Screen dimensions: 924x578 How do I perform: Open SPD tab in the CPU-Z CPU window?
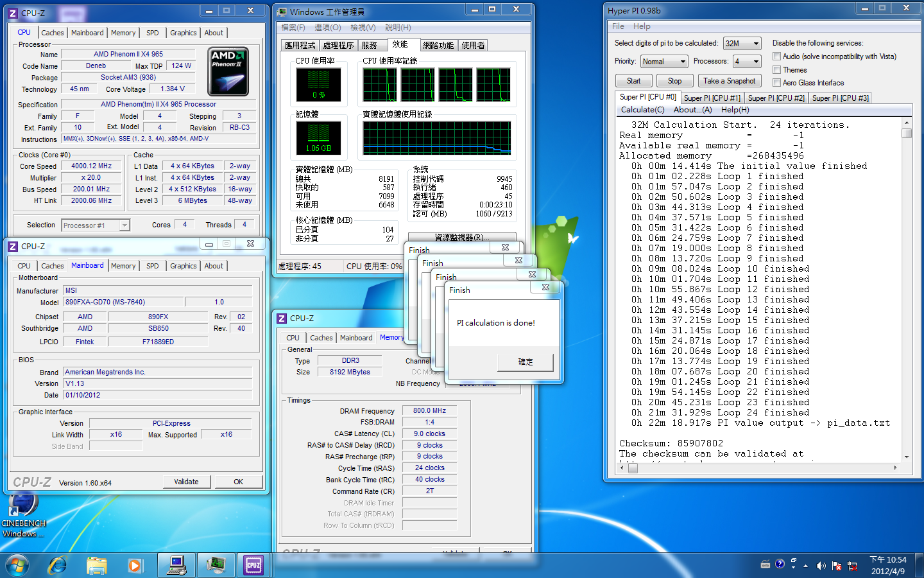153,33
